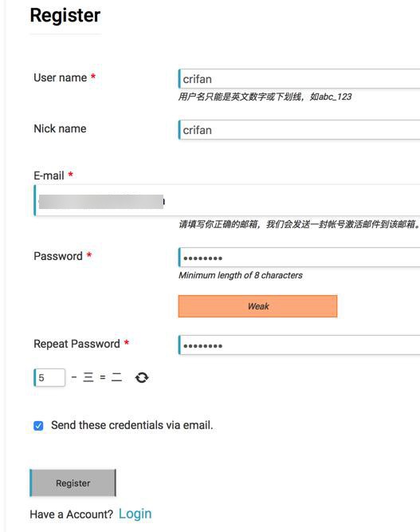Click the Nick name label
This screenshot has height=532, width=420.
[x=60, y=128]
